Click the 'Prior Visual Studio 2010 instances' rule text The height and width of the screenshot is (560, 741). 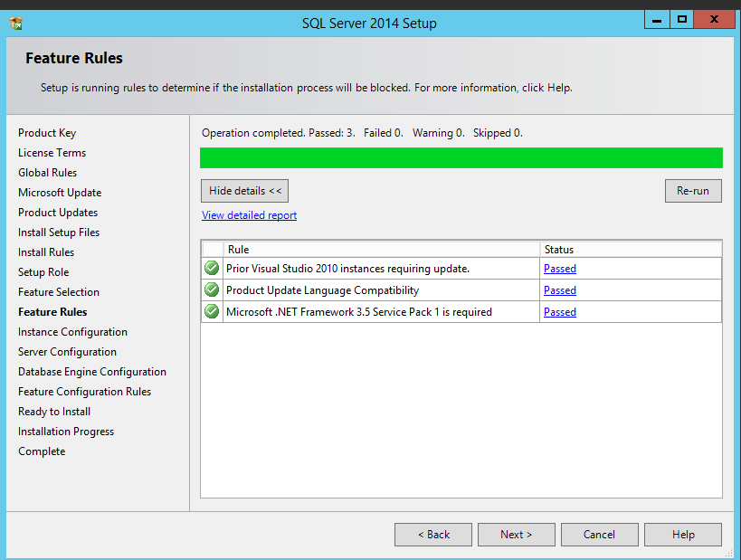point(347,269)
